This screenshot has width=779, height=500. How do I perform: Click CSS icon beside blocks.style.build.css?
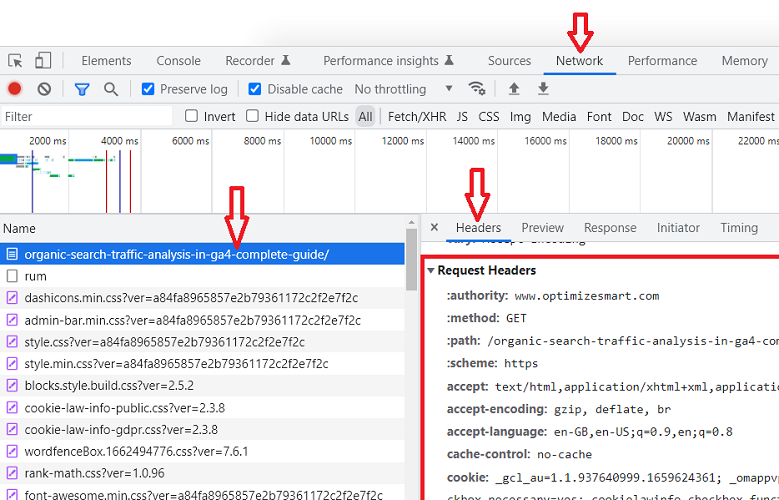point(12,386)
